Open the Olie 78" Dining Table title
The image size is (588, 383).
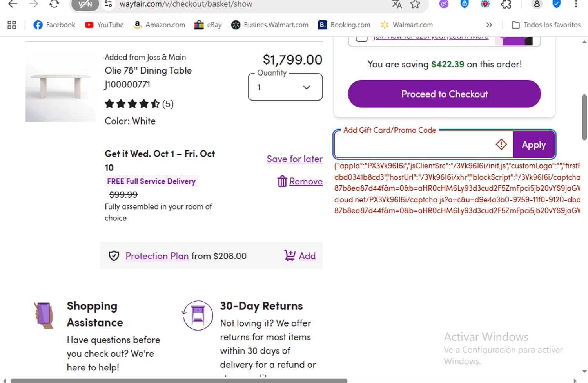coord(148,70)
